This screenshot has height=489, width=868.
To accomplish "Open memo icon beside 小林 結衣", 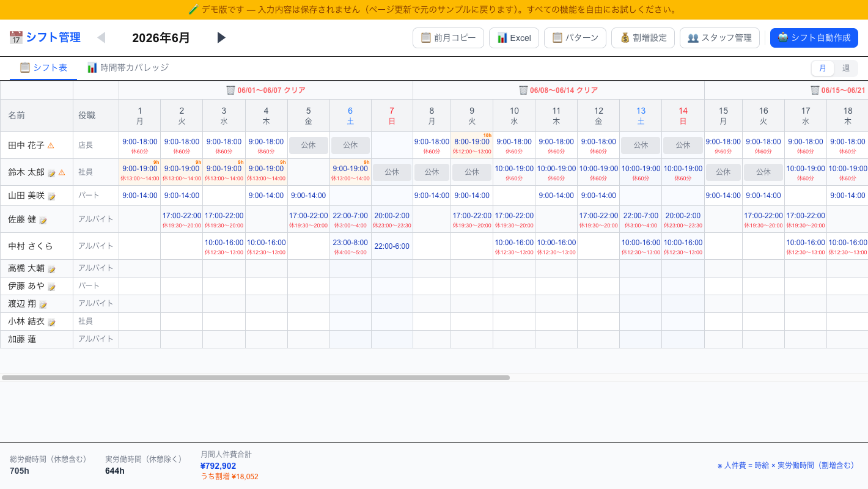I will (51, 322).
